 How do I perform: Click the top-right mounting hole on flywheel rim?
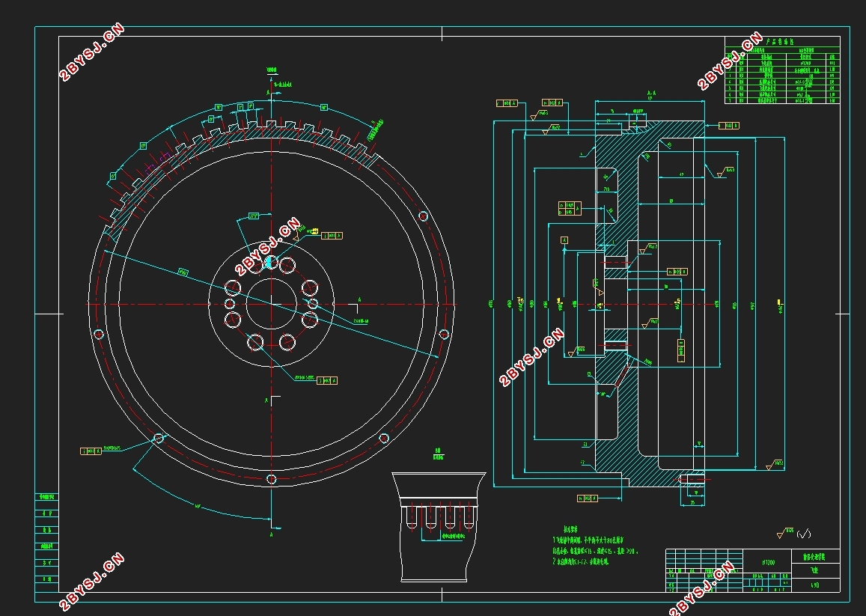click(423, 216)
